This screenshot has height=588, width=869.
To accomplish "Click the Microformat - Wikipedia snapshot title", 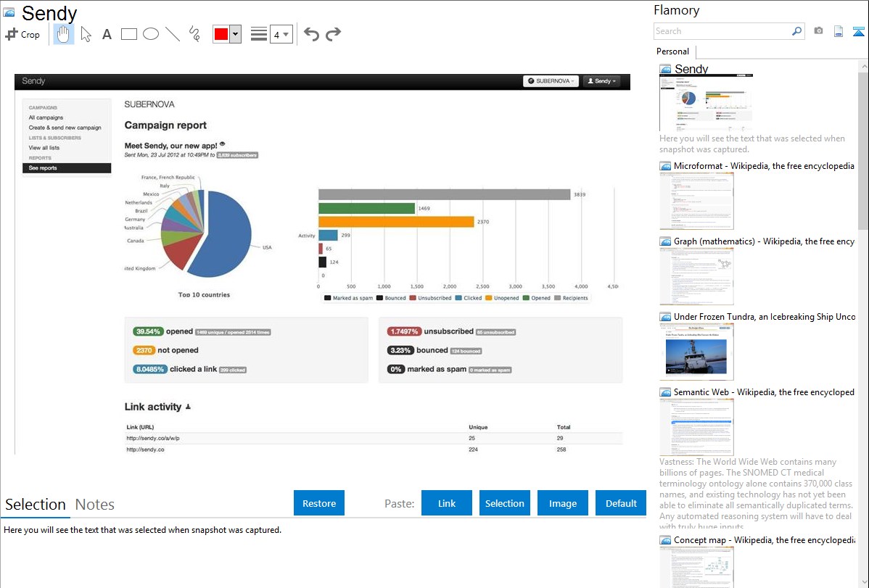I will click(x=765, y=166).
